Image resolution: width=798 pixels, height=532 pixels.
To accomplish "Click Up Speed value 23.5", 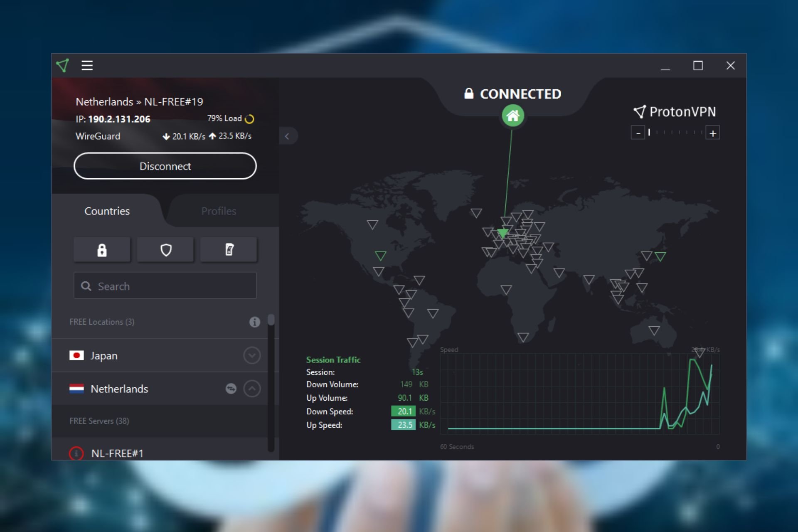I will click(404, 425).
